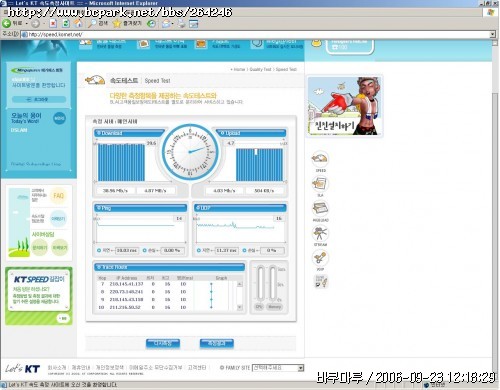The height and width of the screenshot is (390, 500).
Task: Click the third top navigation menu item
Action: [218, 43]
